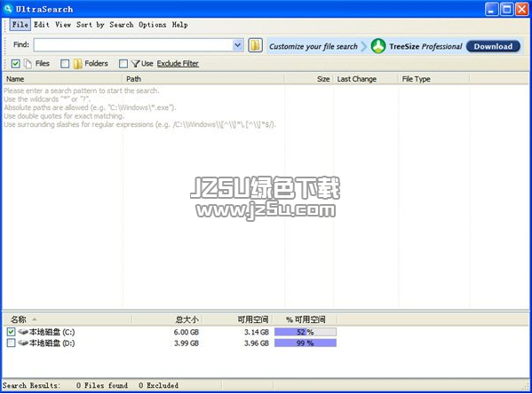Sort drives by % 可用空间 column header
This screenshot has height=394, width=532.
point(305,319)
